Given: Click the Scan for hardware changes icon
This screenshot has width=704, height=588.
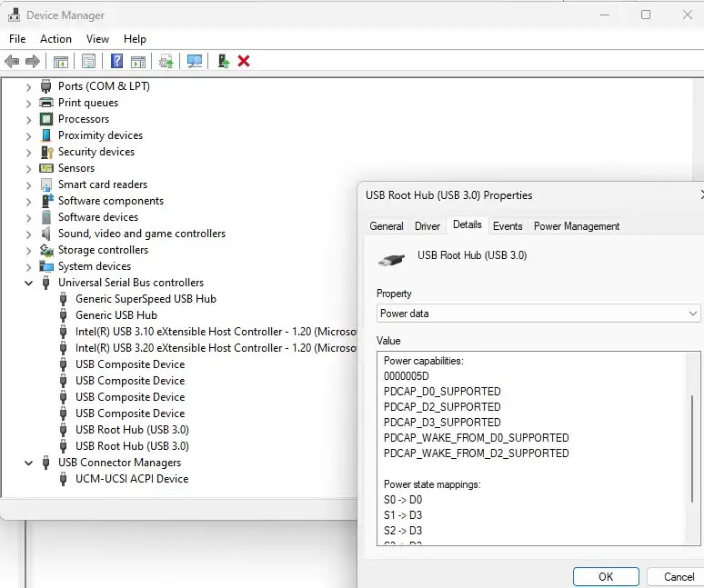Looking at the screenshot, I should [195, 61].
